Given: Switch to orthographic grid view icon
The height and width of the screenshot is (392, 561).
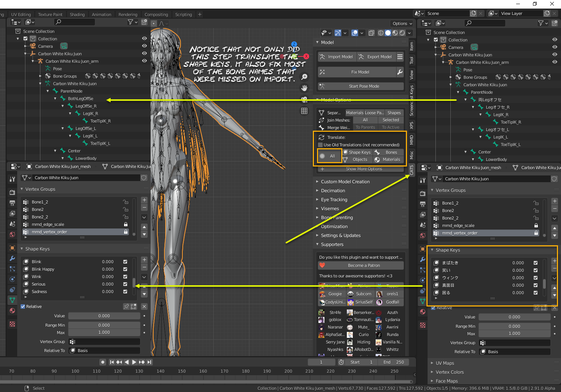Looking at the screenshot, I should [305, 111].
